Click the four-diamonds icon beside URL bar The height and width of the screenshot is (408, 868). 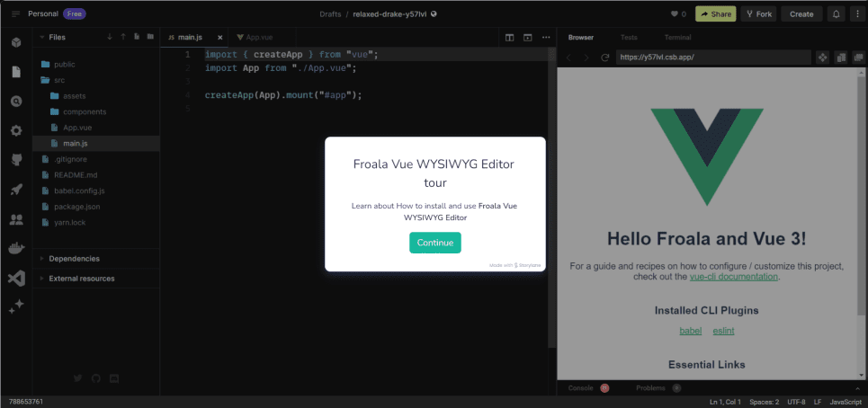pyautogui.click(x=822, y=58)
